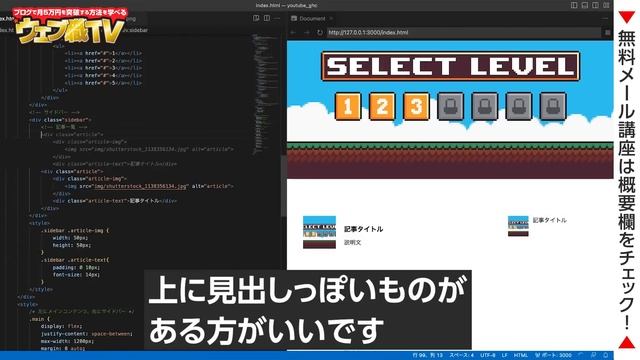This screenshot has height=360, width=640.
Task: Click the ポート: 3000 live server status item
Action: tap(553, 355)
